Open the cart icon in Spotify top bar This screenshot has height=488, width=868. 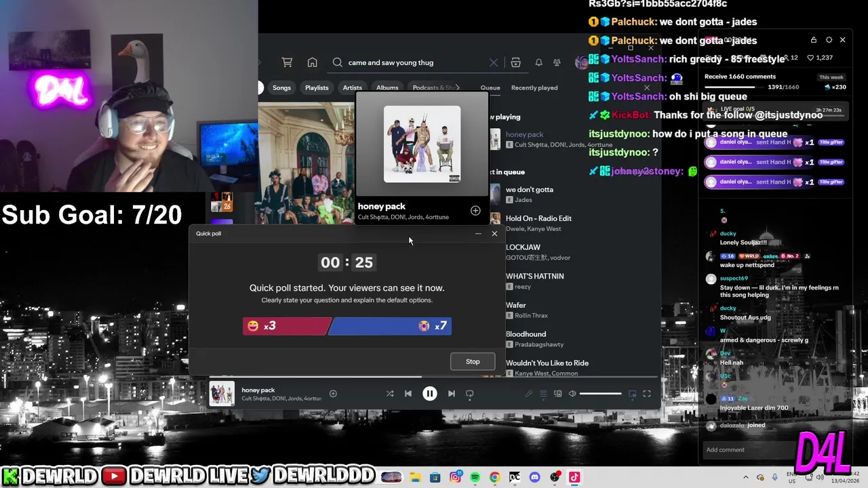click(287, 62)
